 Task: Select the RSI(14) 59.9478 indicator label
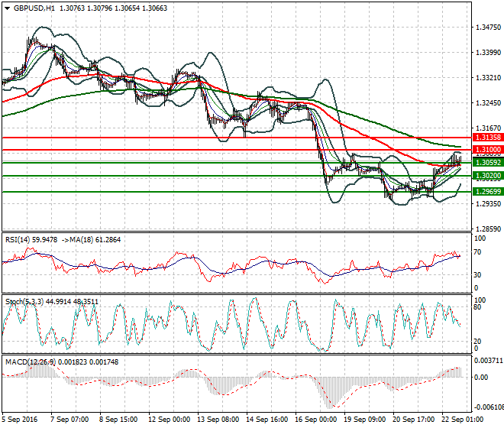click(31, 240)
